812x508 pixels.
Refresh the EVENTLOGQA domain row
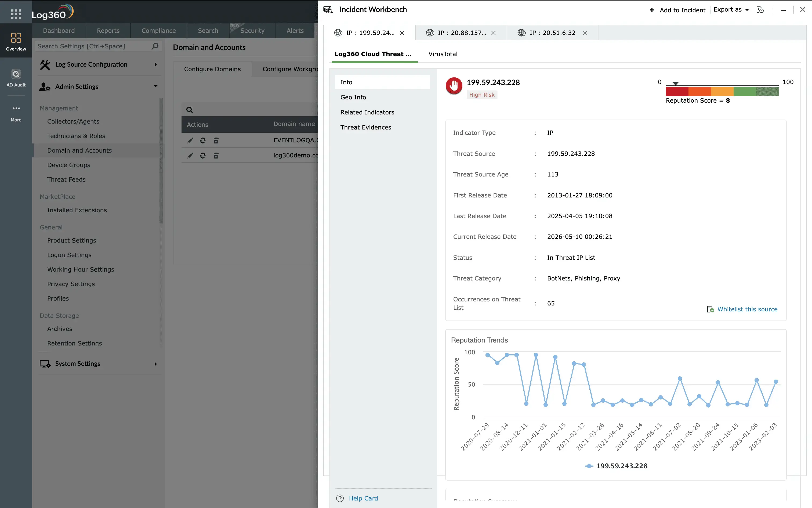coord(203,140)
